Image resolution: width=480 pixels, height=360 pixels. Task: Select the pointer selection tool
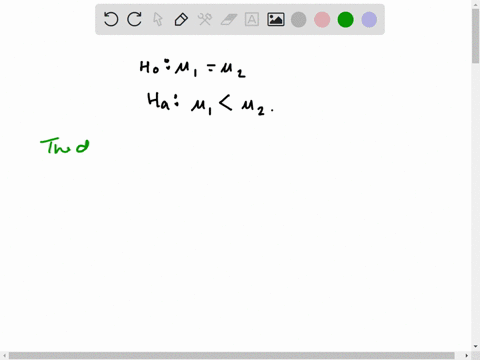(x=158, y=19)
